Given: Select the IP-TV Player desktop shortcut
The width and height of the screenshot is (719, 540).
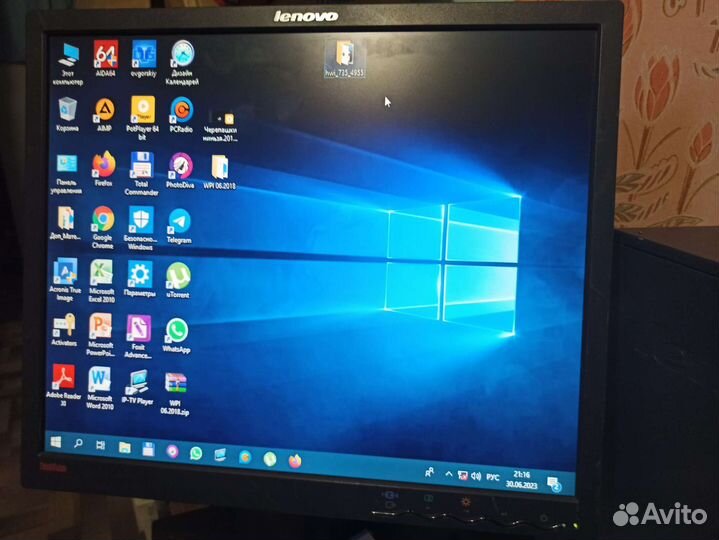Looking at the screenshot, I should [x=137, y=387].
